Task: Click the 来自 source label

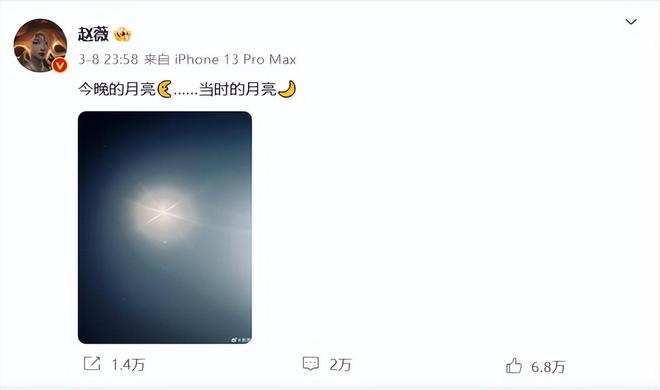Action: (x=157, y=59)
